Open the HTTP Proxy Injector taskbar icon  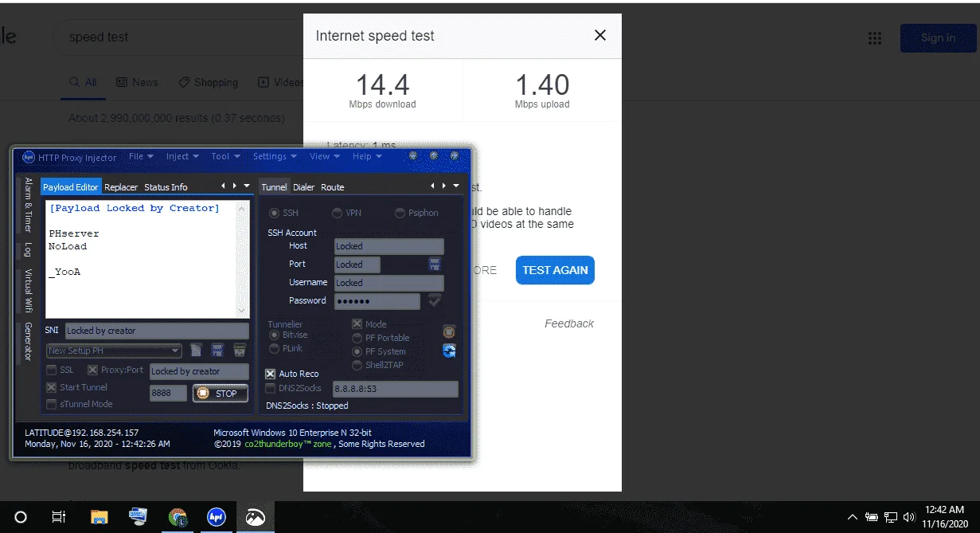point(216,517)
